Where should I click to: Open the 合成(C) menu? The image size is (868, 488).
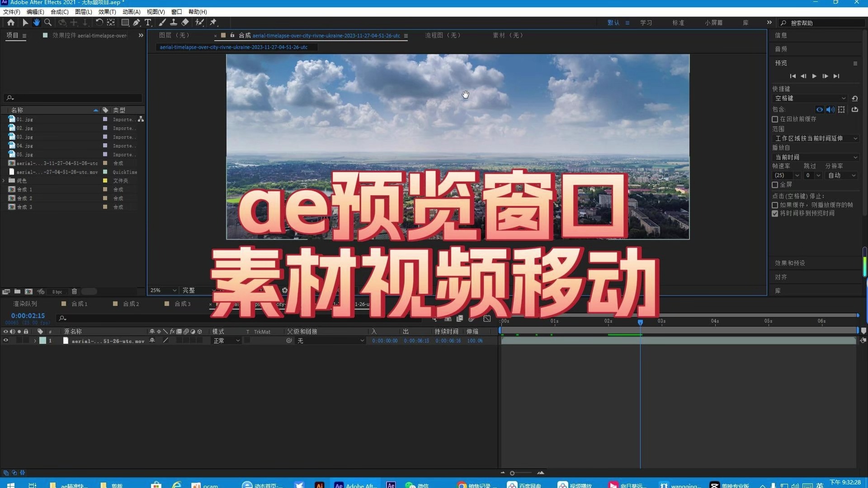click(59, 12)
